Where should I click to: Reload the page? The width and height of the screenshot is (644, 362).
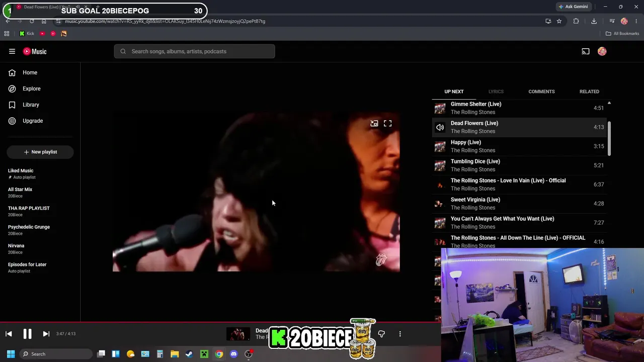[x=32, y=21]
